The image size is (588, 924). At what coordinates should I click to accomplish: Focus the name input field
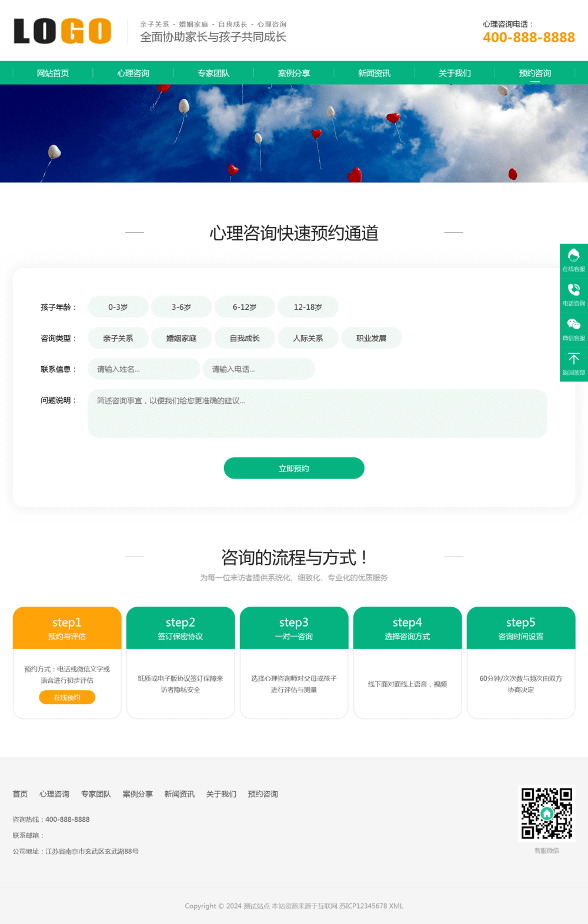(x=143, y=369)
